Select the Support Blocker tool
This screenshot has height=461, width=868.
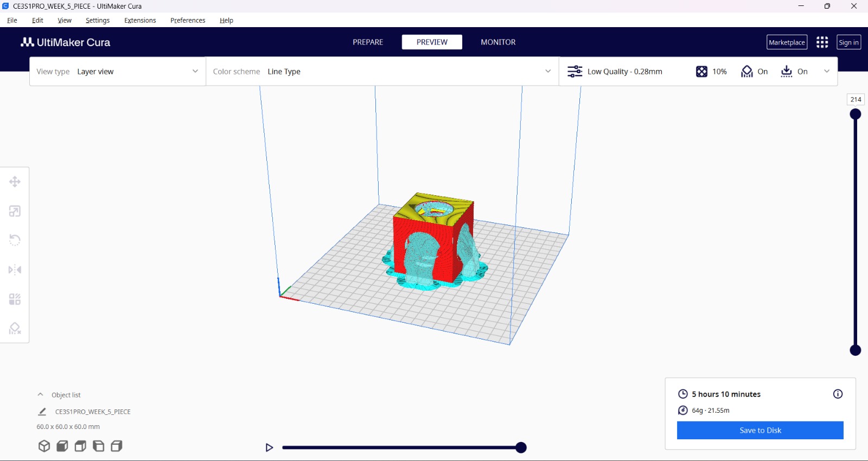tap(15, 328)
